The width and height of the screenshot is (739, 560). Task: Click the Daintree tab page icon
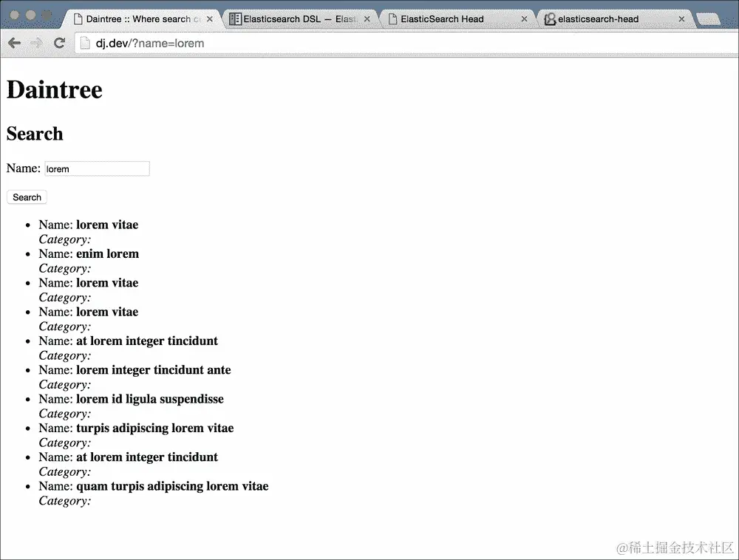pyautogui.click(x=78, y=19)
